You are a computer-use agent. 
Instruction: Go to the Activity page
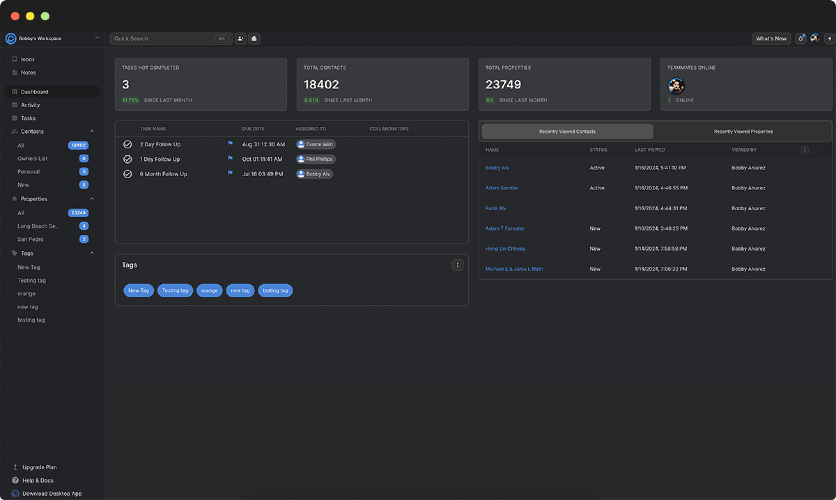[30, 105]
